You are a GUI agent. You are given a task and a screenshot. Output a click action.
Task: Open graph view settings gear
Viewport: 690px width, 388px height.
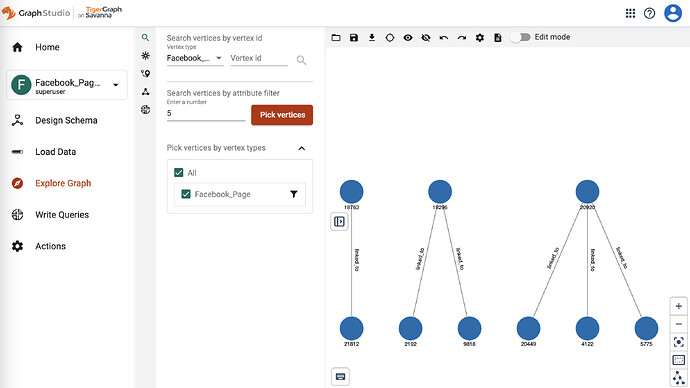point(480,38)
